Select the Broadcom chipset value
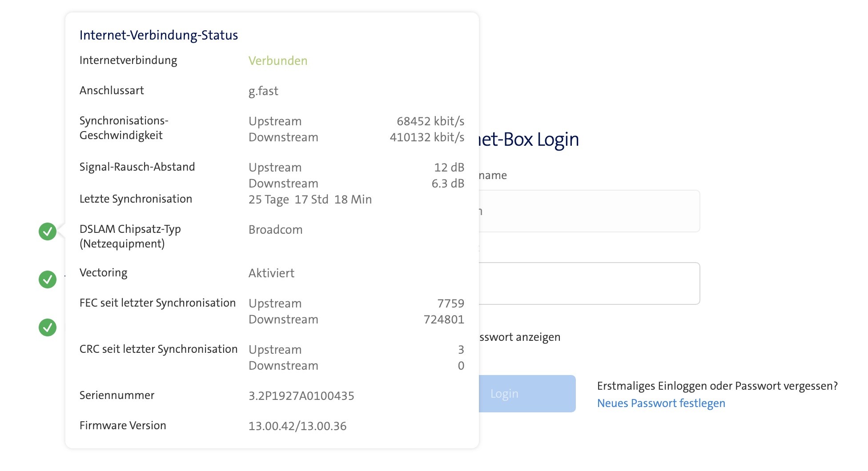Screen dimensions: 868x471 pyautogui.click(x=275, y=230)
